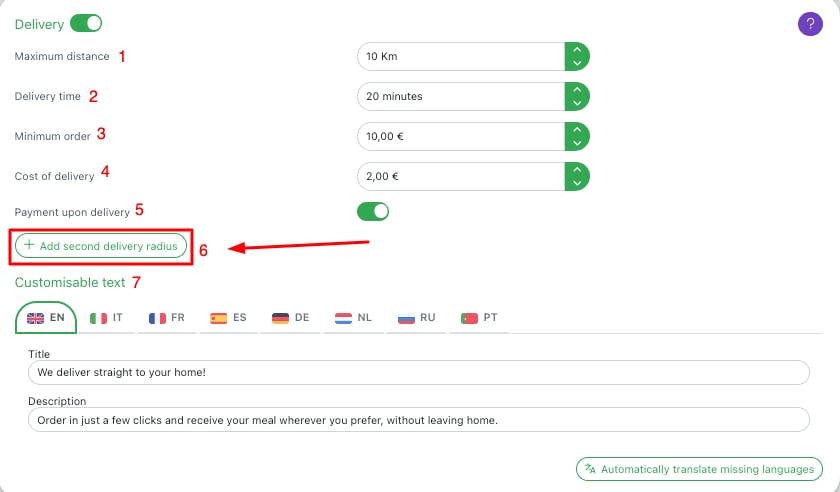The height and width of the screenshot is (492, 840).
Task: Disable Payment upon delivery toggle
Action: tap(373, 211)
